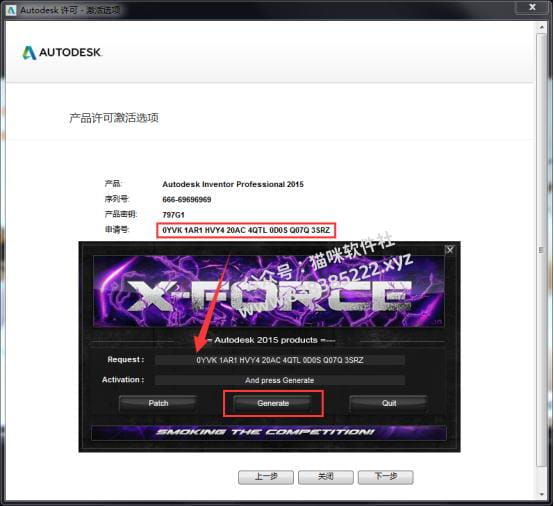554x506 pixels.
Task: Click into the Activation field
Action: (x=279, y=380)
